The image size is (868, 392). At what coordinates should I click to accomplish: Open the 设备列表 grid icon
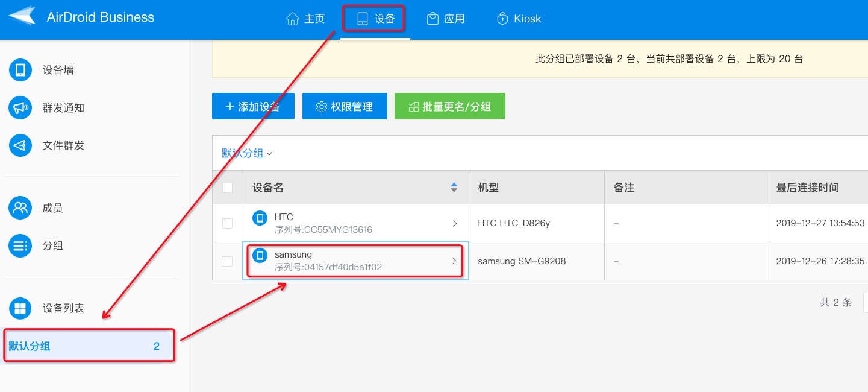click(x=20, y=308)
